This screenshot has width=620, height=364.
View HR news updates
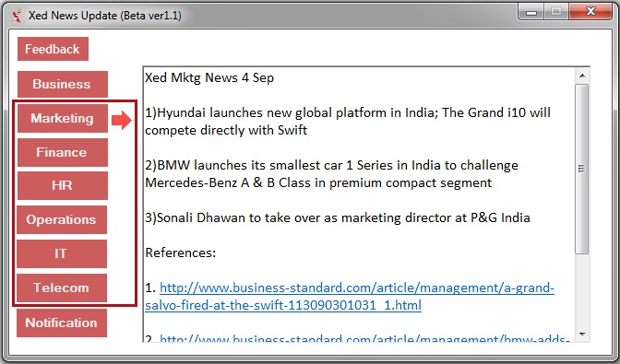pyautogui.click(x=63, y=185)
